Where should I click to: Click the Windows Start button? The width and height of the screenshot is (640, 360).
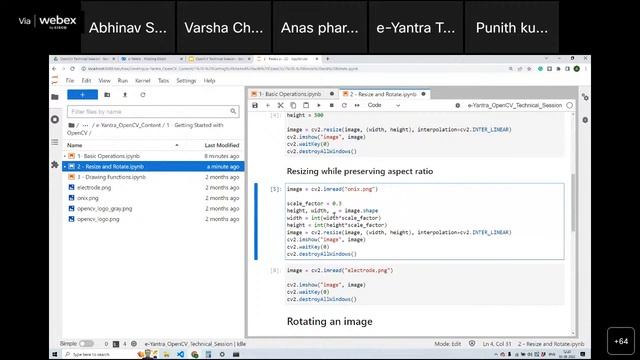[x=55, y=354]
